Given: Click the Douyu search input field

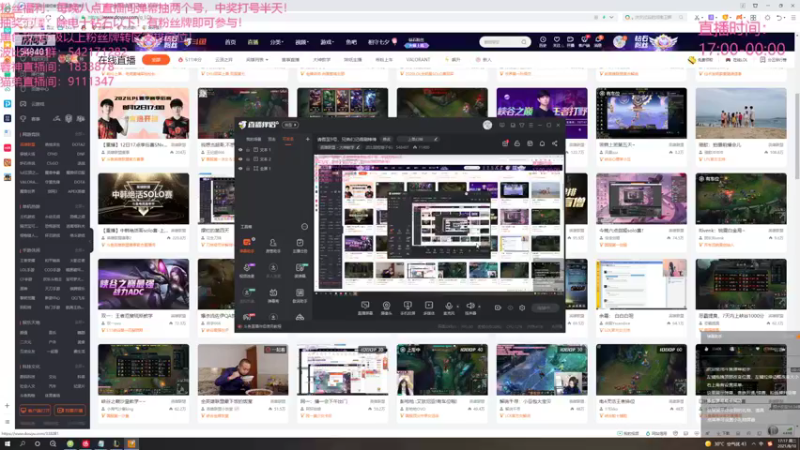Looking at the screenshot, I should (x=499, y=42).
